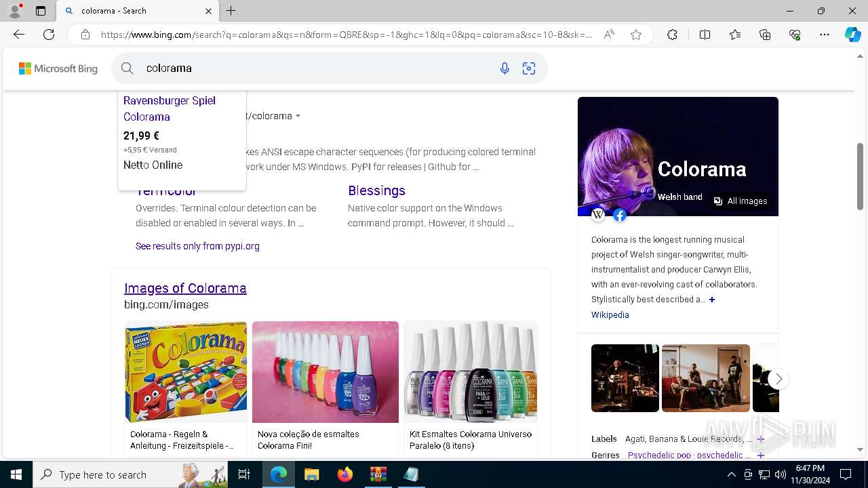The width and height of the screenshot is (868, 488).
Task: Expand the Labels row plus
Action: coord(760,439)
